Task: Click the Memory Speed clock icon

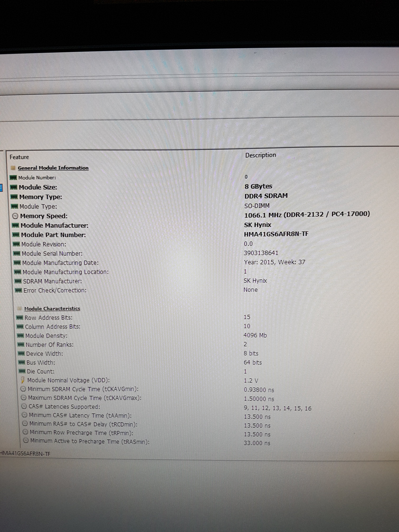Action: click(x=15, y=216)
